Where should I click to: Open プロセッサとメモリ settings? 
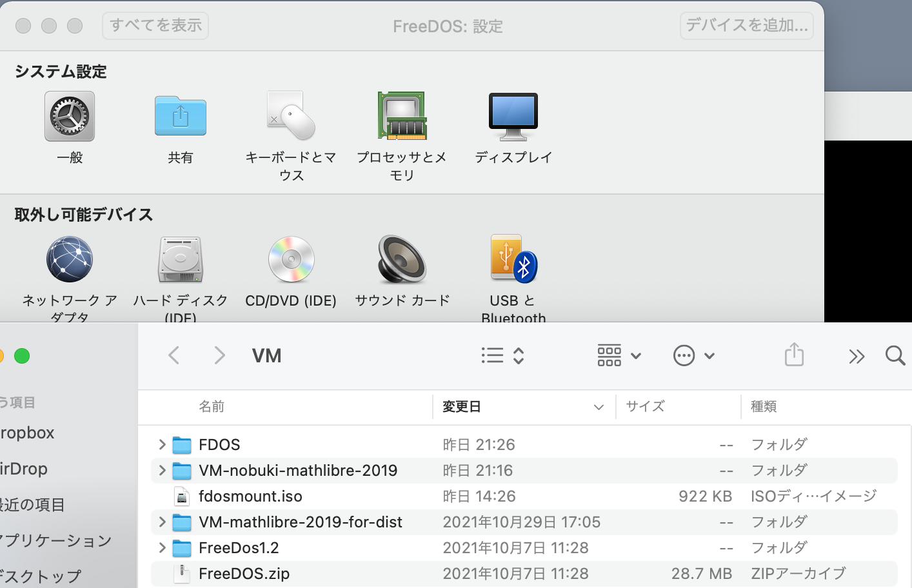402,117
